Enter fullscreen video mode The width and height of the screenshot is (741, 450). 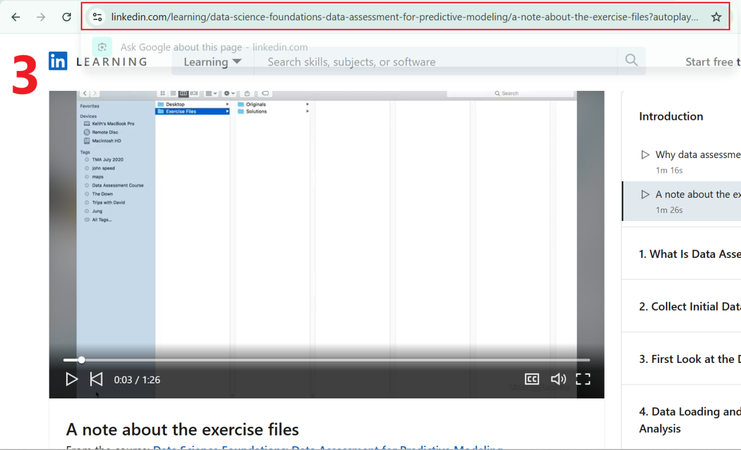(583, 379)
